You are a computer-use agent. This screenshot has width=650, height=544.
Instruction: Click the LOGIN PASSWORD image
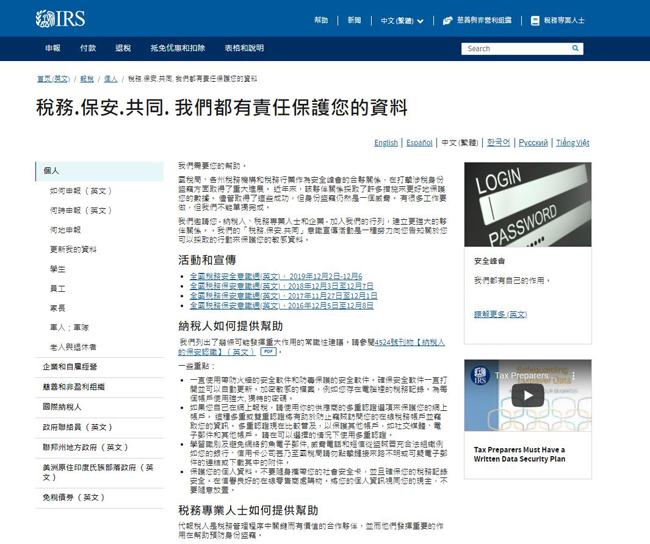528,204
